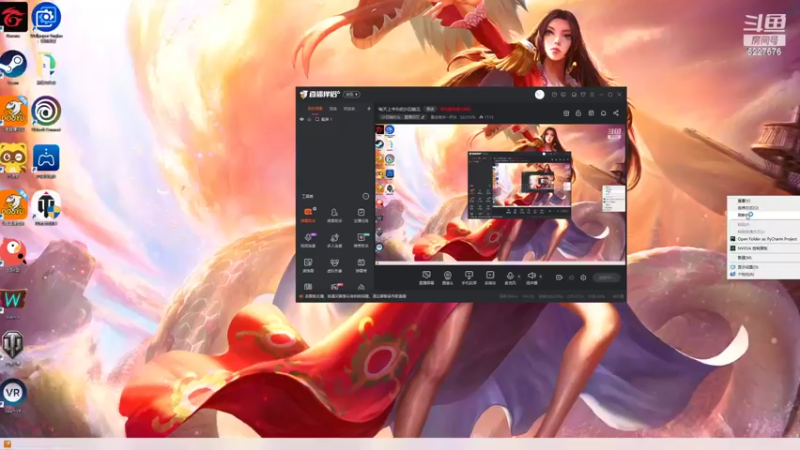Edit the category tag with pencil icon
800x450 pixels.
422,117
